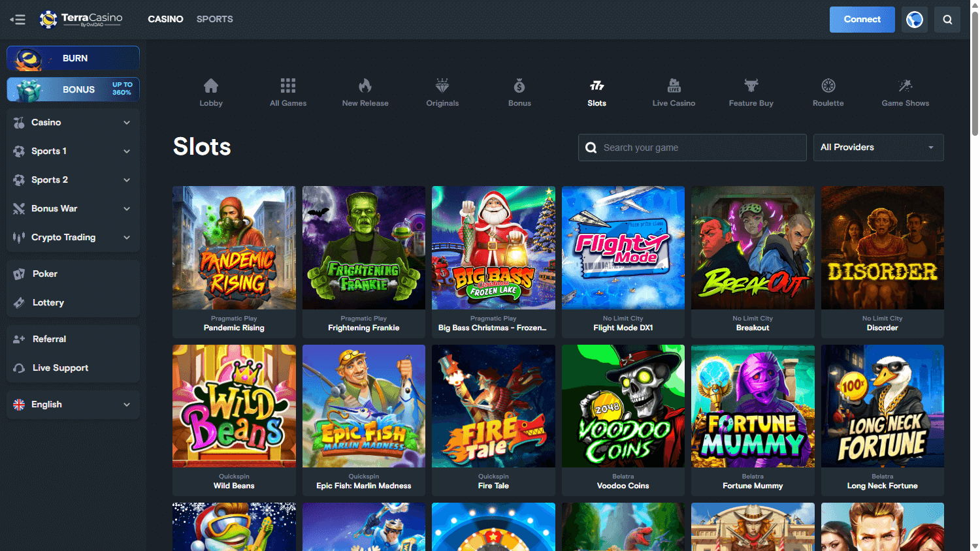
Task: Switch to the SPORTS tab
Action: (214, 19)
